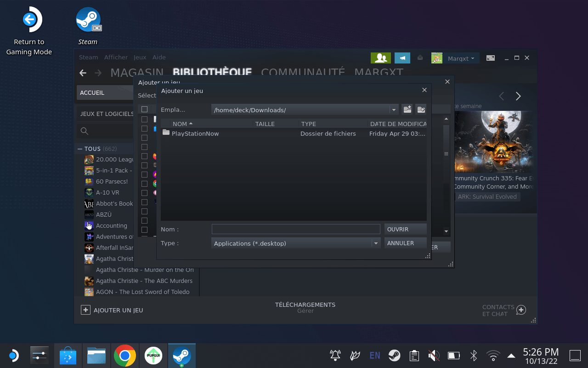This screenshot has width=588, height=368.
Task: Show previous featured news with left chevron
Action: pos(502,96)
